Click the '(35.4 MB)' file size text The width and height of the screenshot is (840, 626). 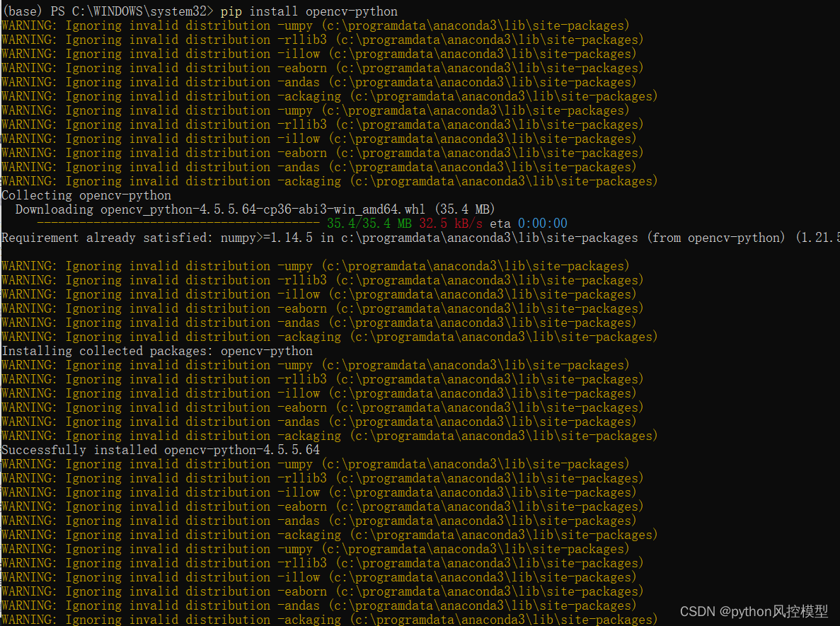point(465,209)
